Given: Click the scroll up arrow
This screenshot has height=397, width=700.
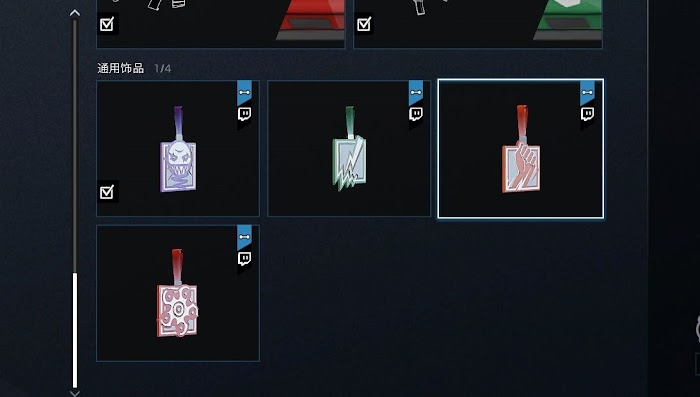Looking at the screenshot, I should [75, 13].
